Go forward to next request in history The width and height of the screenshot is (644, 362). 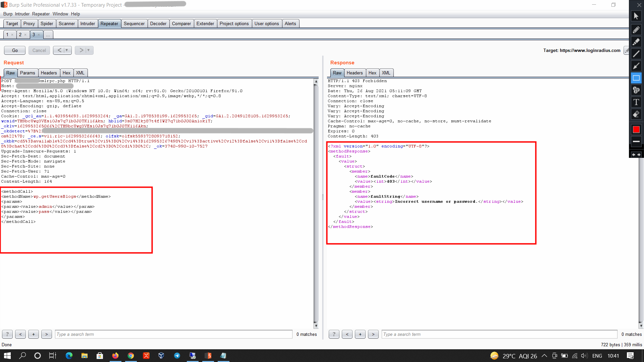(81, 50)
